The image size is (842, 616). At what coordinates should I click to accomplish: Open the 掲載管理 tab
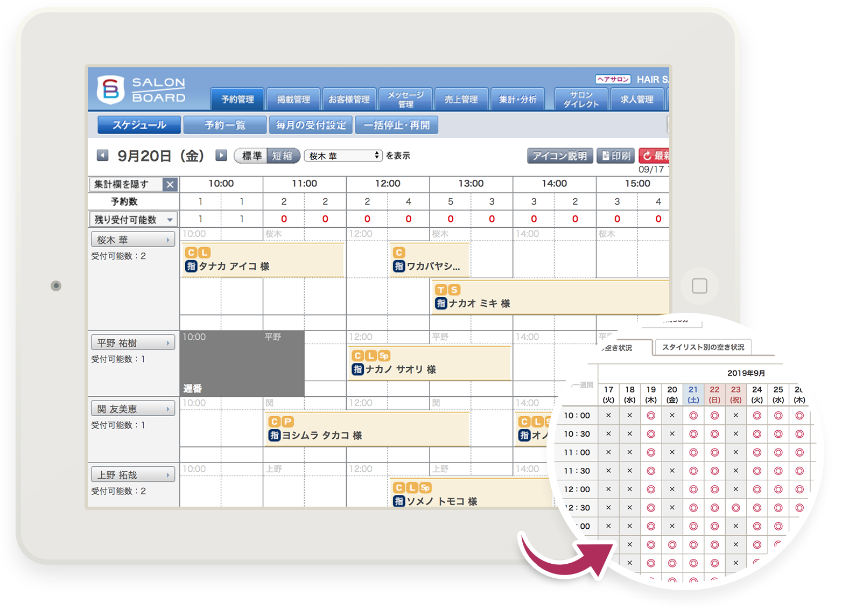(x=293, y=99)
